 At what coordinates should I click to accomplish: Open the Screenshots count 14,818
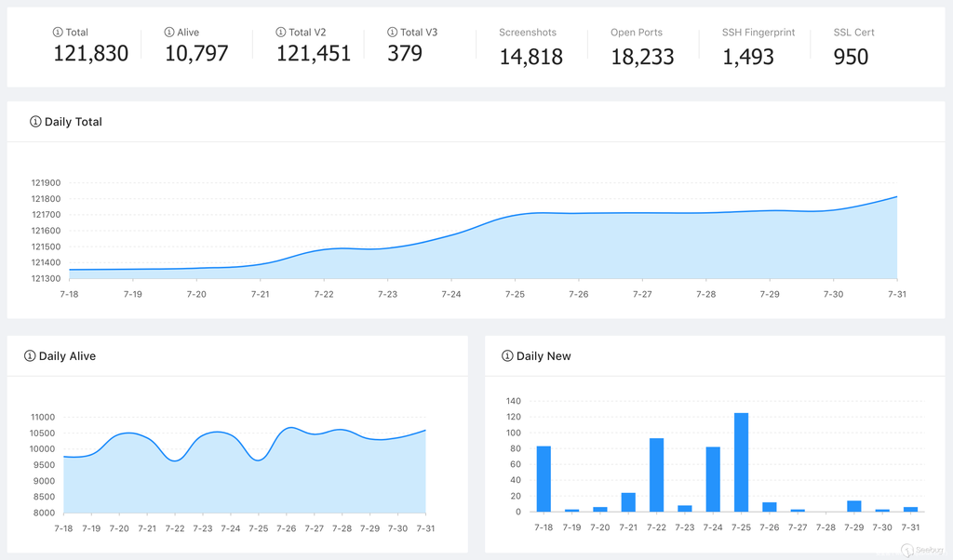(530, 57)
